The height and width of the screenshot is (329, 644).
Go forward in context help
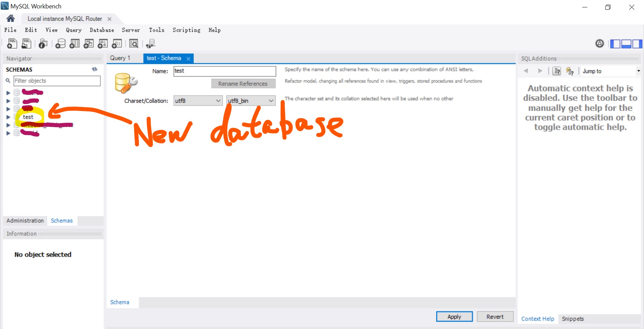point(540,71)
